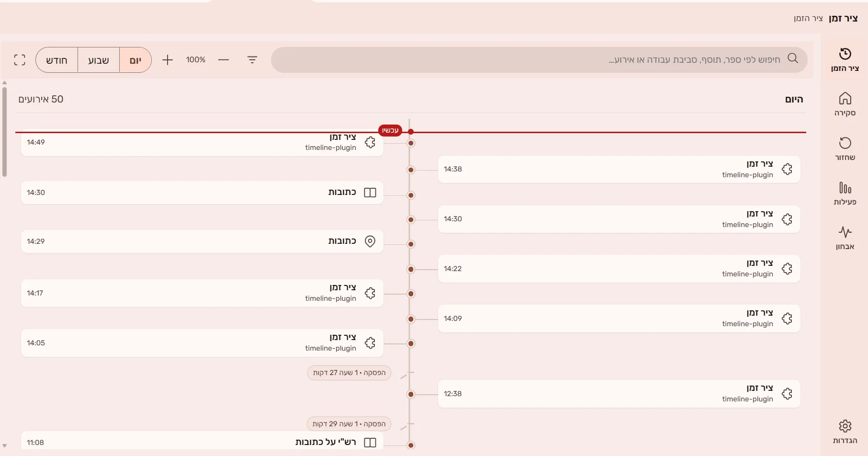The height and width of the screenshot is (456, 868).
Task: Zoom out with the minus button
Action: pos(224,60)
